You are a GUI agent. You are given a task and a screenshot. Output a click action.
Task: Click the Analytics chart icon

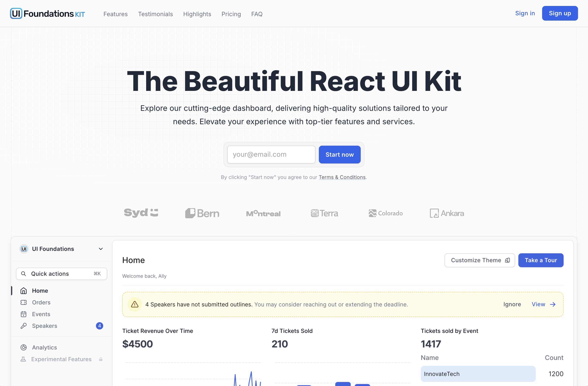(23, 348)
